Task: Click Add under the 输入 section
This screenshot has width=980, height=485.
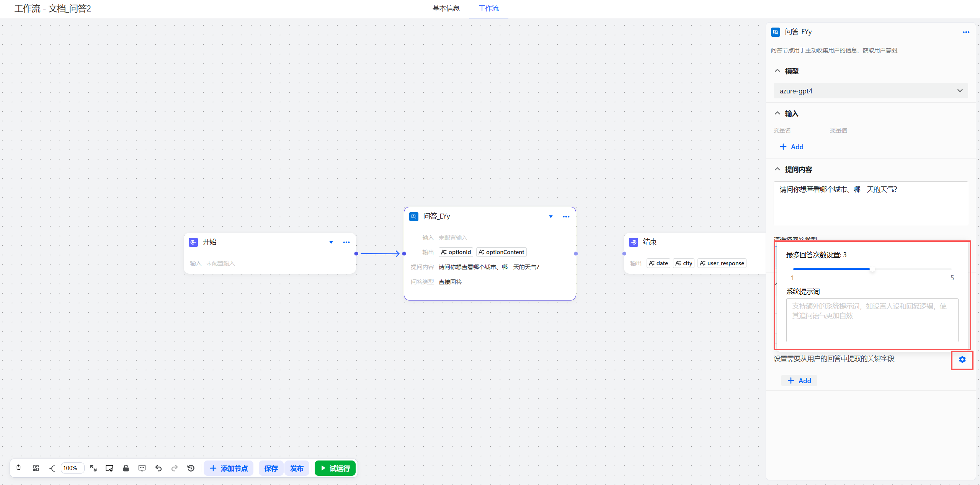Action: pyautogui.click(x=791, y=147)
